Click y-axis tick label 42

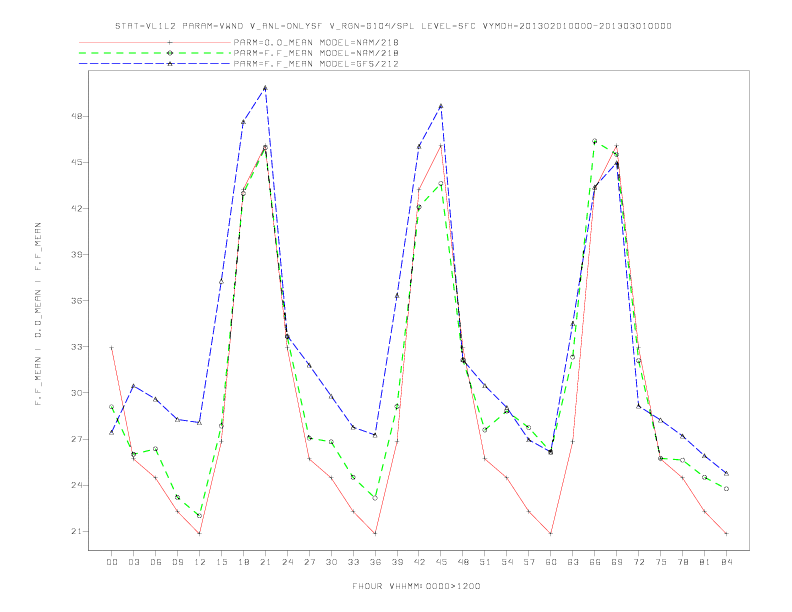pos(78,208)
